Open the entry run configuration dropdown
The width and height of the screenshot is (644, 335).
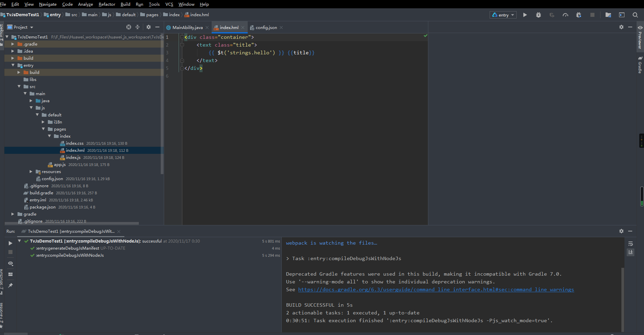point(503,15)
